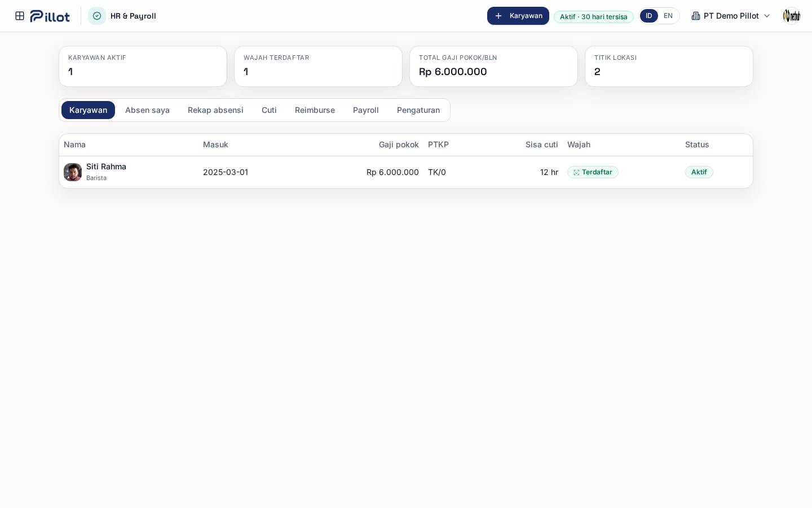Switch language to EN

click(668, 16)
